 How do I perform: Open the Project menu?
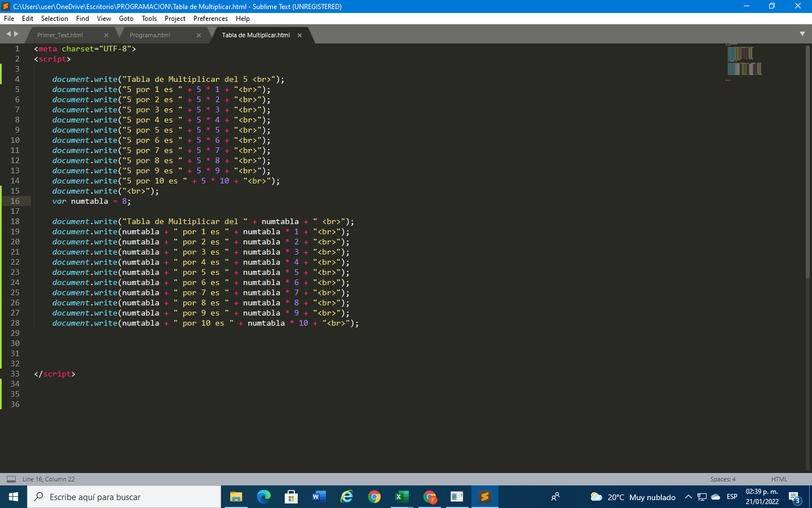tap(175, 19)
